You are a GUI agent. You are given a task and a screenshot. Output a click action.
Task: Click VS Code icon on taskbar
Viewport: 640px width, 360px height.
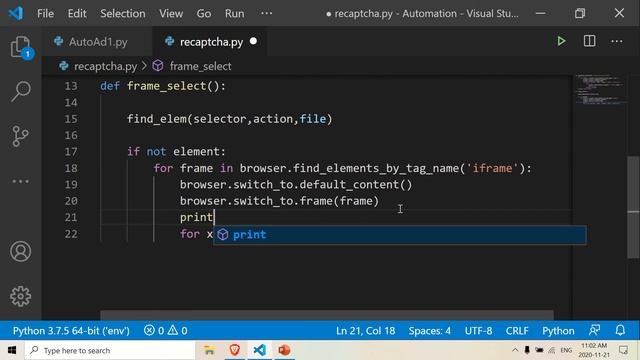pyautogui.click(x=260, y=350)
